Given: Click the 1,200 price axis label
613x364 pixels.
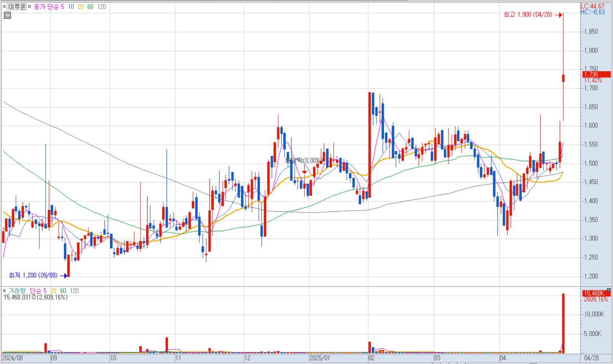Looking at the screenshot, I should 591,276.
